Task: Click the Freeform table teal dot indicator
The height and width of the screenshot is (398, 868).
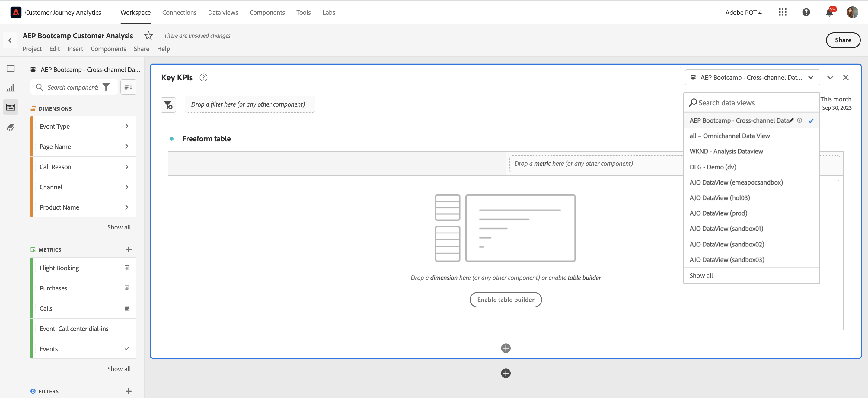Action: [x=171, y=139]
